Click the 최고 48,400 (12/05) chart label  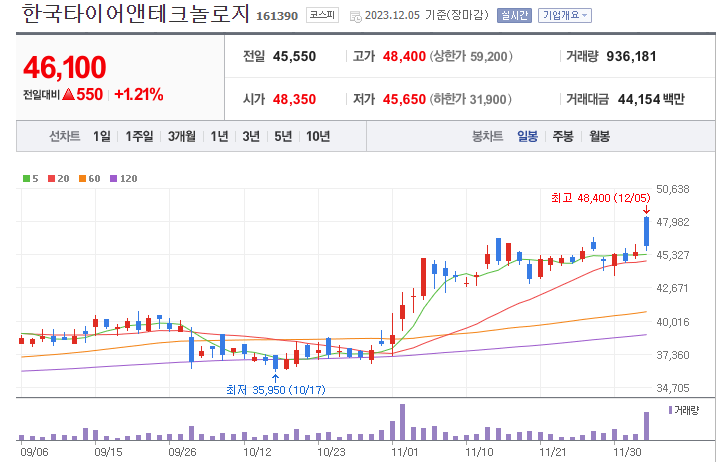(x=600, y=198)
